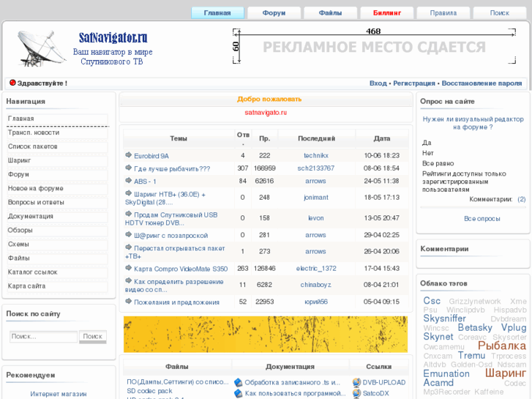Open the Правила top tab
The width and height of the screenshot is (532, 399).
tap(443, 13)
